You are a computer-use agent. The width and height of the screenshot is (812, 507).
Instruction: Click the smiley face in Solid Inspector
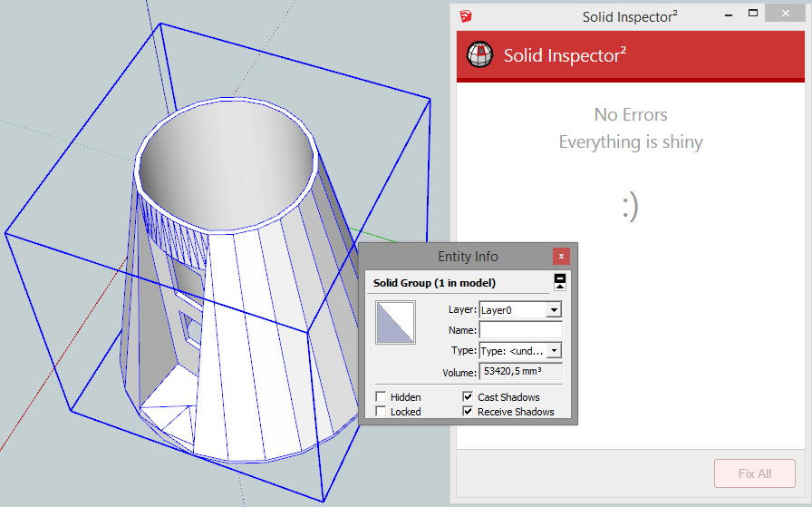[630, 208]
